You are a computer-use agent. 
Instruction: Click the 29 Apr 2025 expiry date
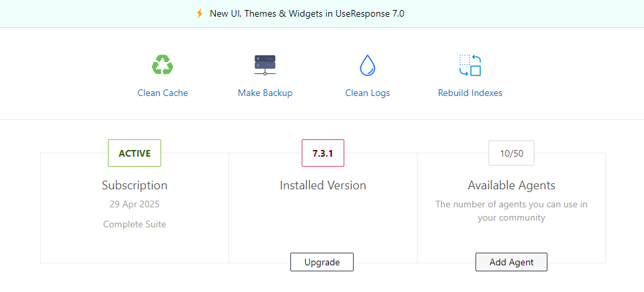pyautogui.click(x=135, y=204)
